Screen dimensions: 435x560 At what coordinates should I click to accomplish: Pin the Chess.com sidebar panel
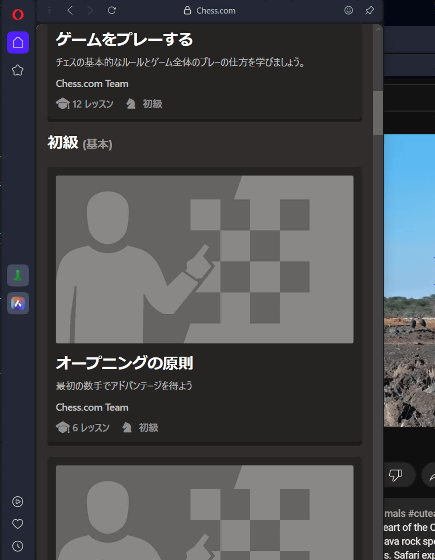(x=370, y=10)
